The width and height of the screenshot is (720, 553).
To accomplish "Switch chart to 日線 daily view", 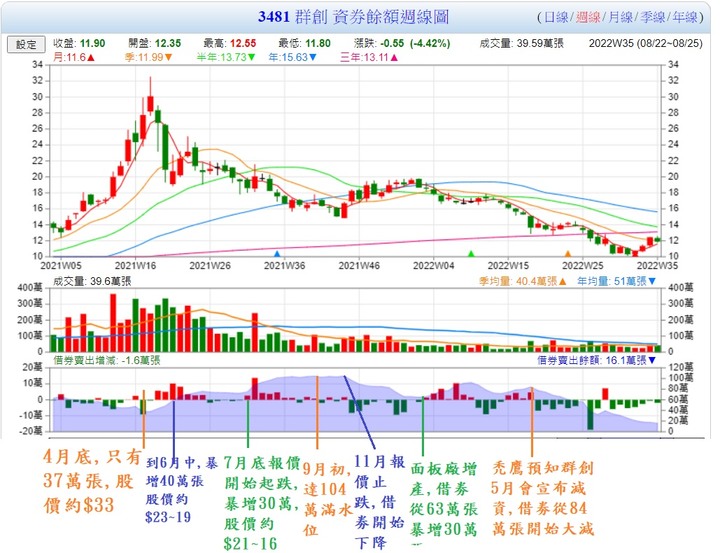I will [556, 17].
